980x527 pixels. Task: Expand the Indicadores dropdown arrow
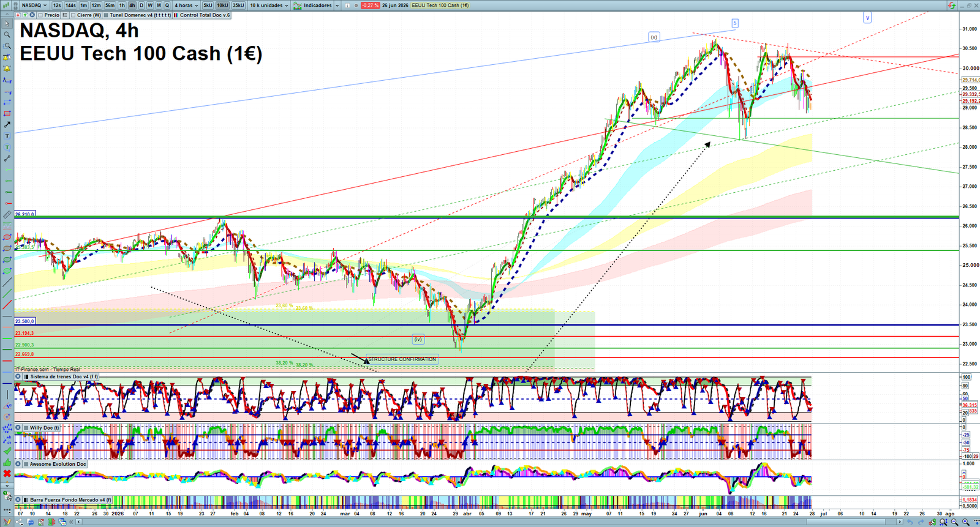(x=337, y=5)
